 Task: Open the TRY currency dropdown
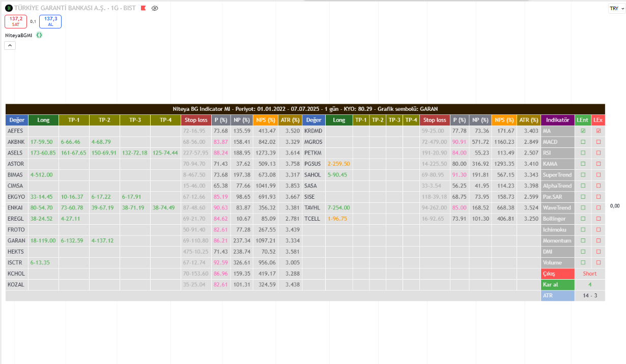tap(616, 9)
